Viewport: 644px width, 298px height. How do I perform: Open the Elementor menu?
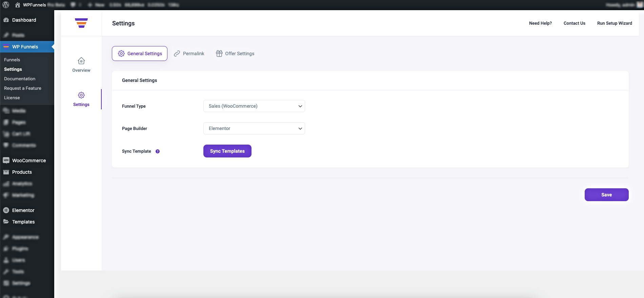(27, 210)
